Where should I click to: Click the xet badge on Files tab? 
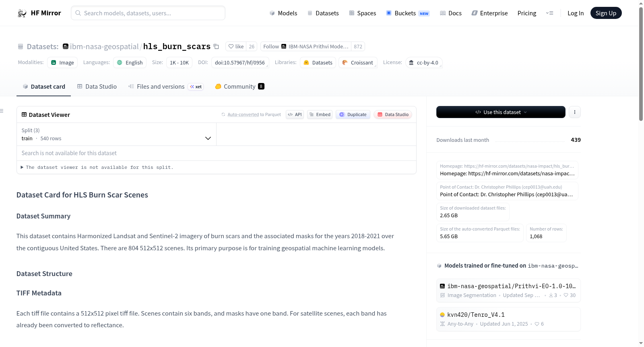coord(196,87)
